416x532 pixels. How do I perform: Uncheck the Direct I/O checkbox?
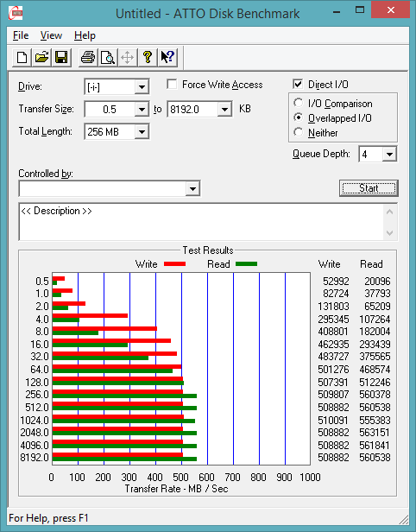coord(298,84)
